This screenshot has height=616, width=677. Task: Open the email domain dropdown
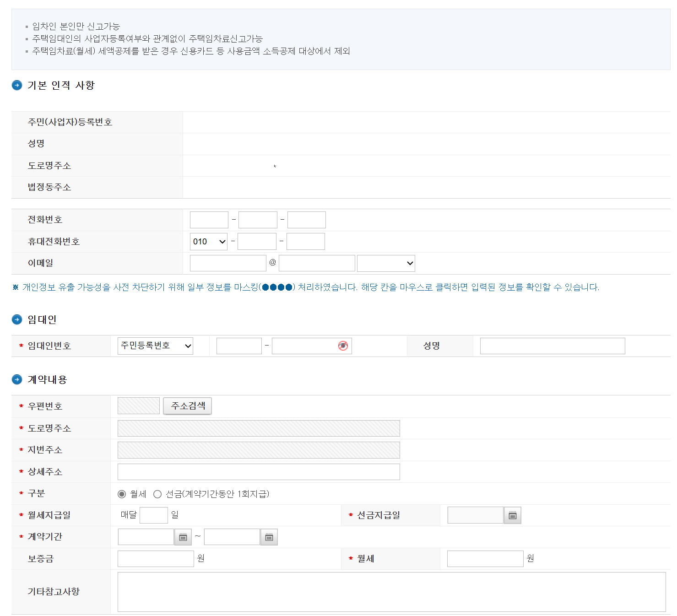click(x=385, y=263)
